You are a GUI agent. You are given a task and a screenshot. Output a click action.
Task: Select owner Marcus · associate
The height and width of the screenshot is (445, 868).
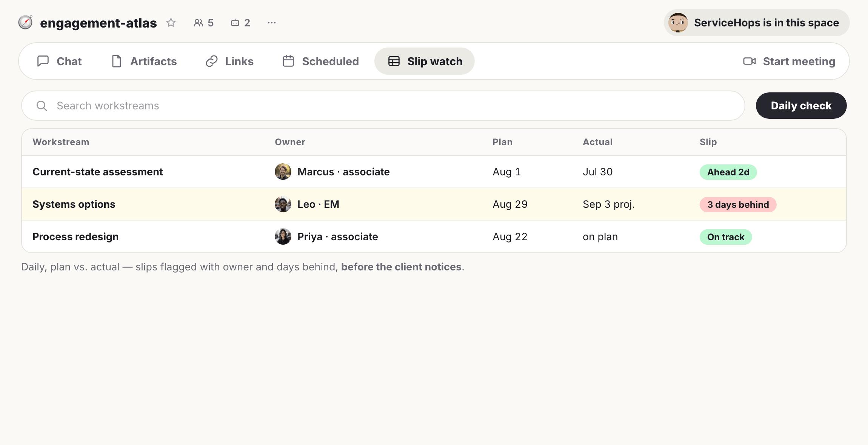(343, 172)
